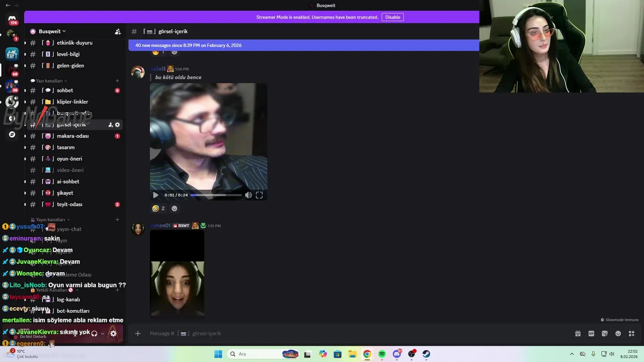
Task: Toggle the laughing emoji reaction with 2
Action: point(158,208)
